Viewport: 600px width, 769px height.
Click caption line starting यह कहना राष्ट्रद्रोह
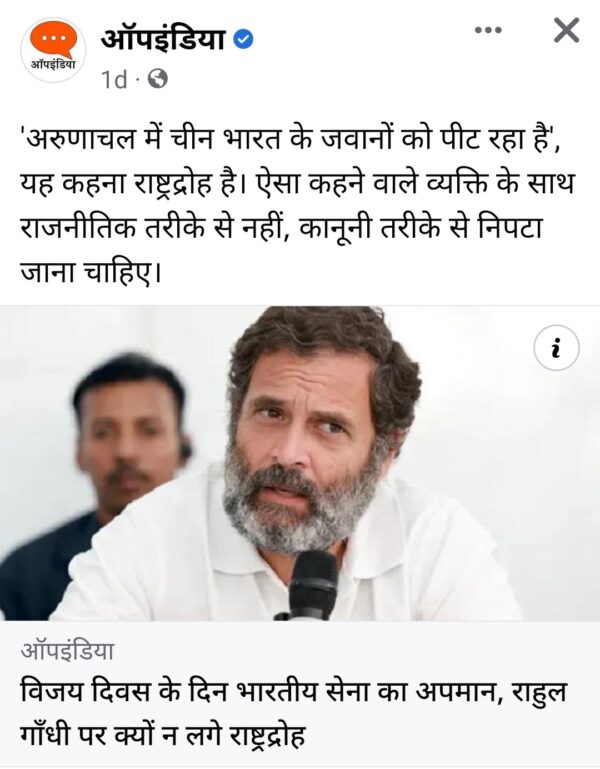[x=297, y=183]
